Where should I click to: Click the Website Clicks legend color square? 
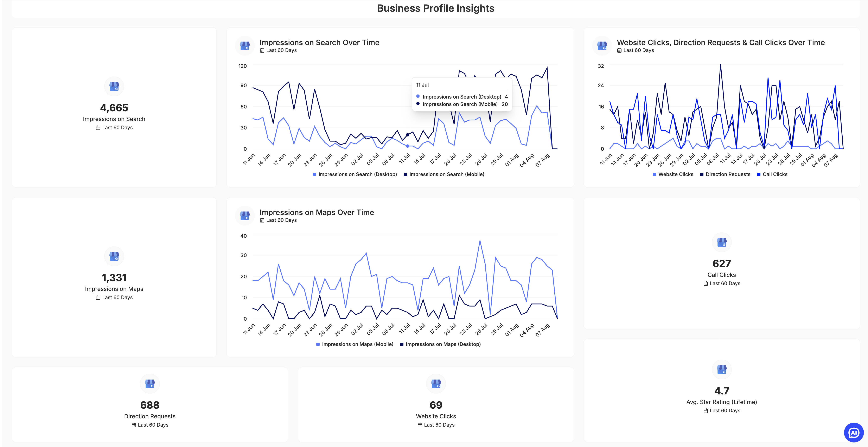pos(654,174)
